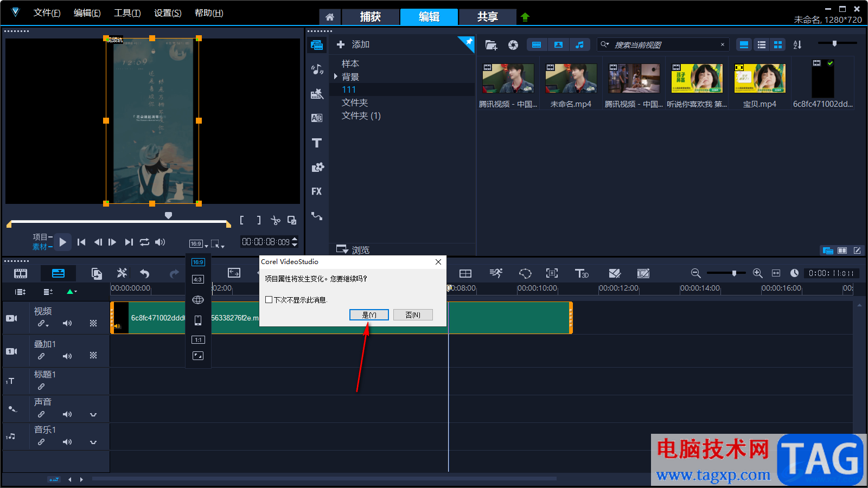The height and width of the screenshot is (488, 868).
Task: Click the green upload arrow icon
Action: point(525,17)
